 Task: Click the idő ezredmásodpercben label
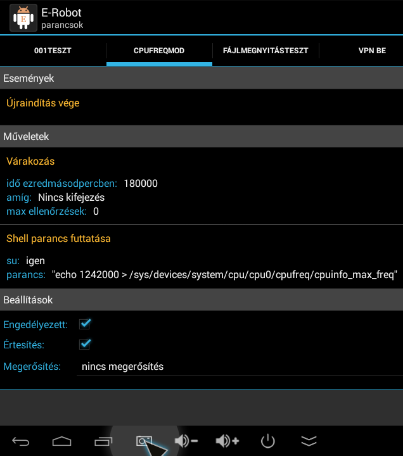pyautogui.click(x=62, y=183)
